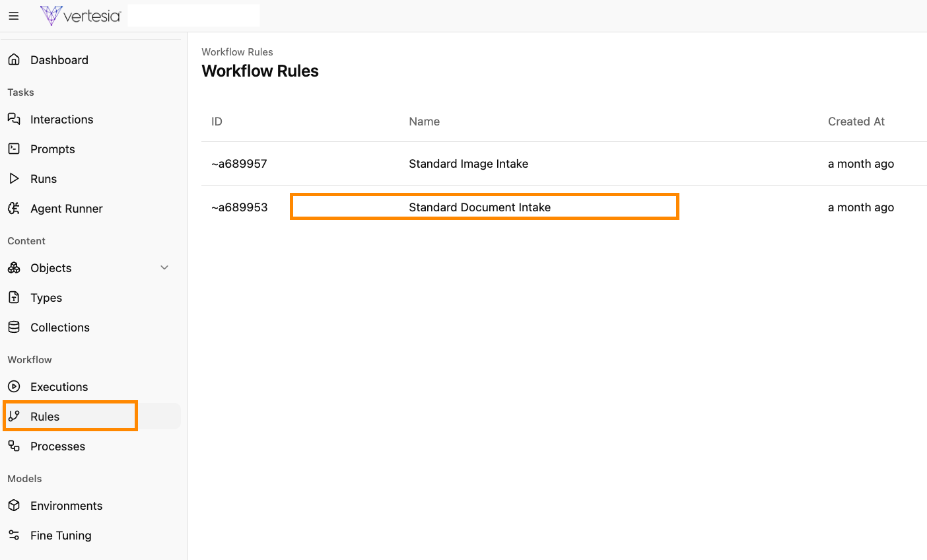This screenshot has width=927, height=560.
Task: Open Interactions page
Action: [x=62, y=119]
